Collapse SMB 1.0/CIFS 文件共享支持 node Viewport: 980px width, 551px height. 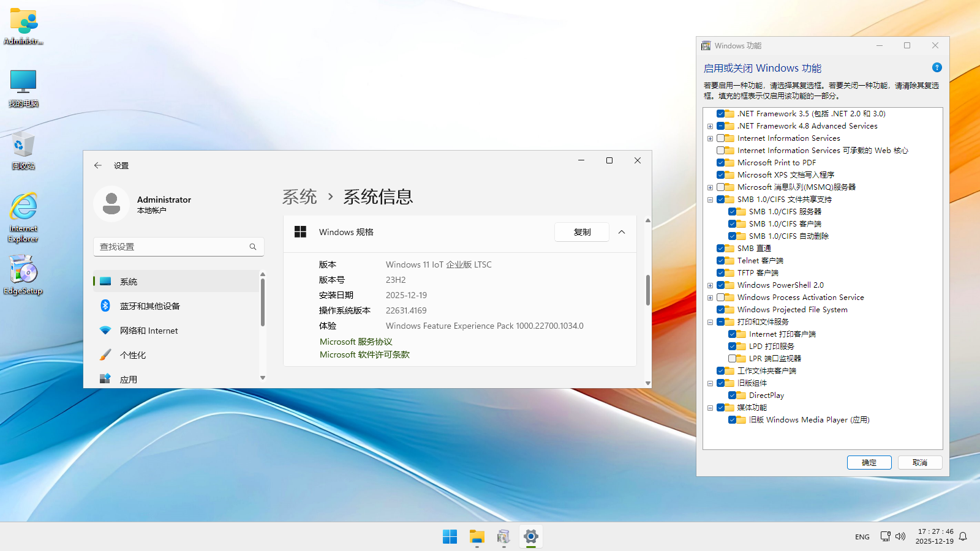[710, 200]
